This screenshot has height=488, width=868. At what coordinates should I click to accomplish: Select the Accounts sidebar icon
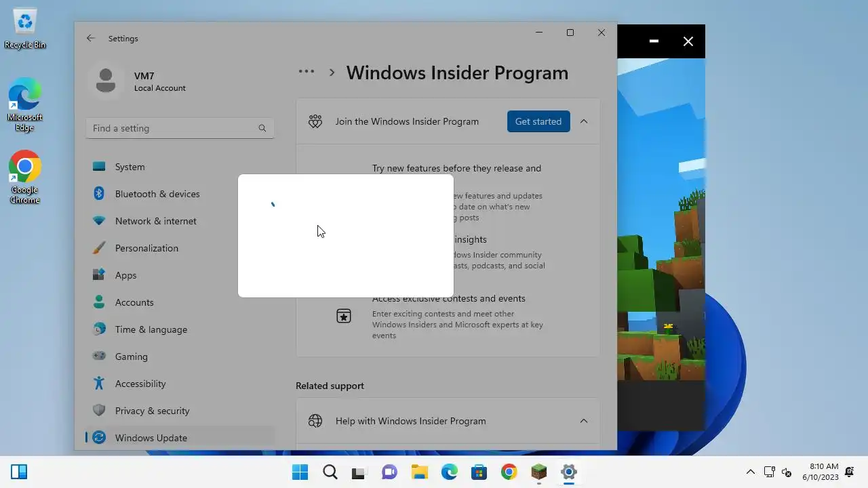click(99, 302)
